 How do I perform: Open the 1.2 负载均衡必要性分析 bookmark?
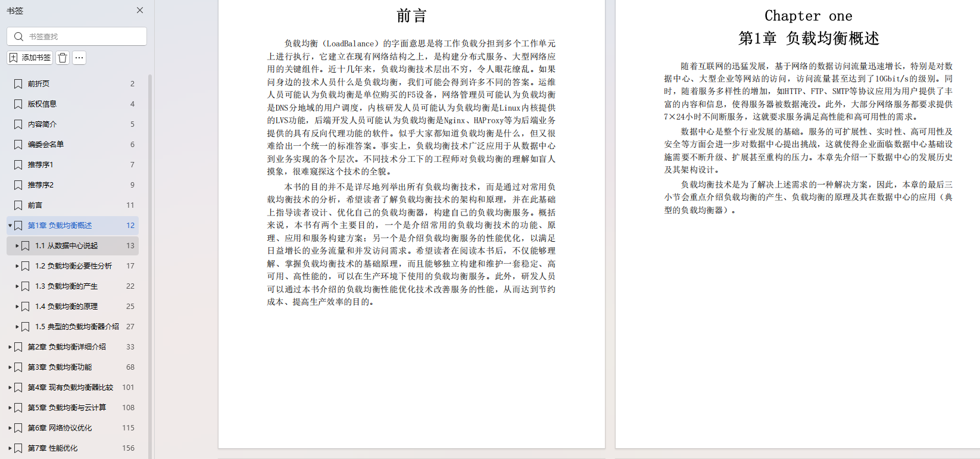click(73, 266)
